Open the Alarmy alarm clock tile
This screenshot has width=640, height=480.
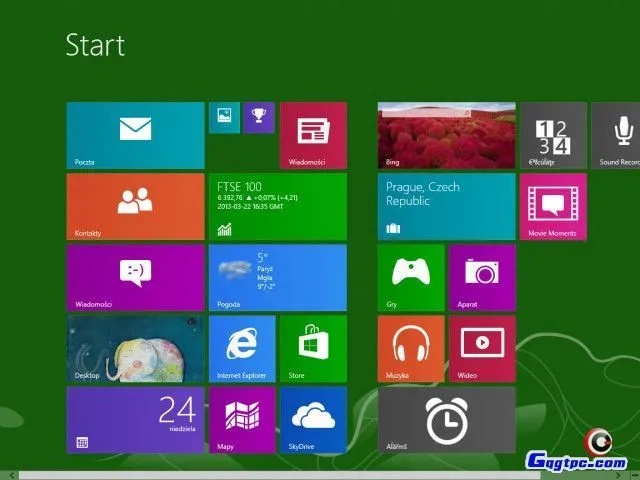tap(446, 420)
